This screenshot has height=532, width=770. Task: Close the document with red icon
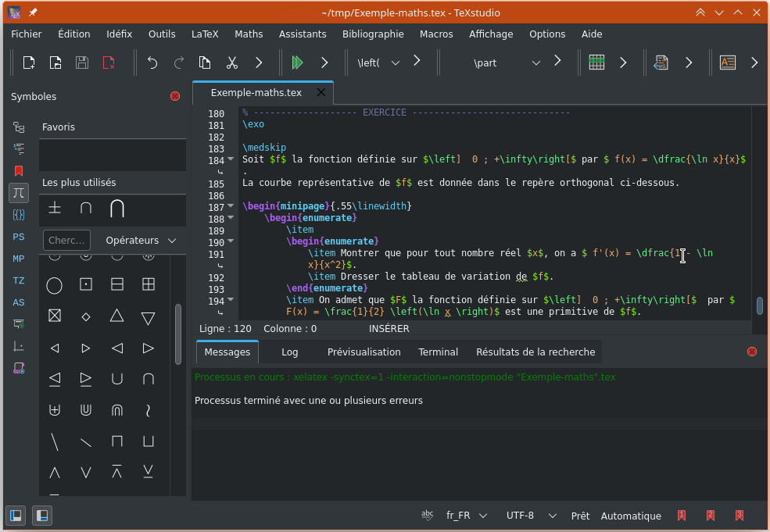click(109, 62)
